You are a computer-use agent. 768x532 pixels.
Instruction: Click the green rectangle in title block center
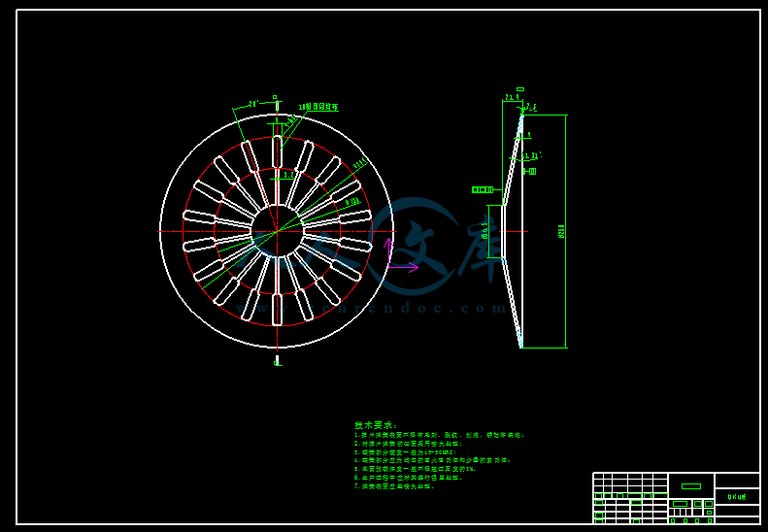[x=690, y=485]
